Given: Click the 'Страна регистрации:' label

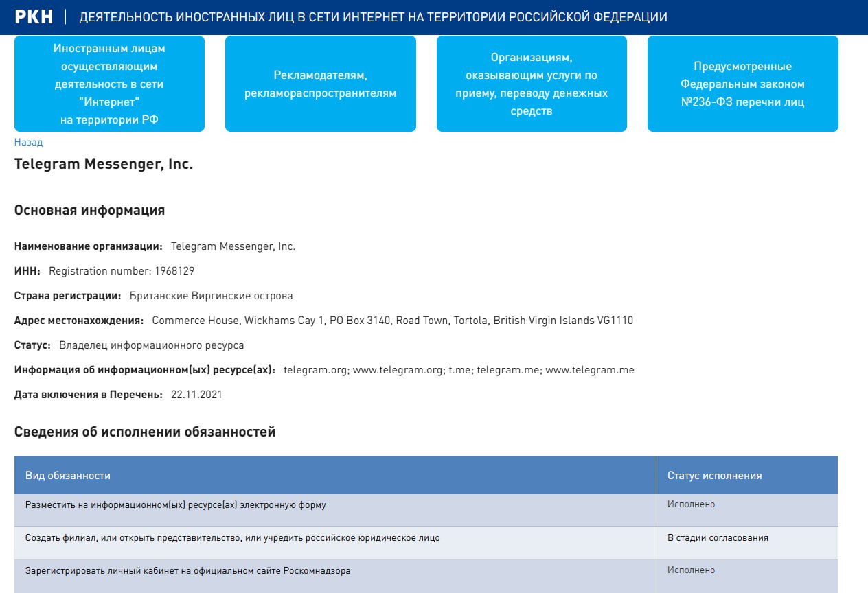Looking at the screenshot, I should (68, 296).
